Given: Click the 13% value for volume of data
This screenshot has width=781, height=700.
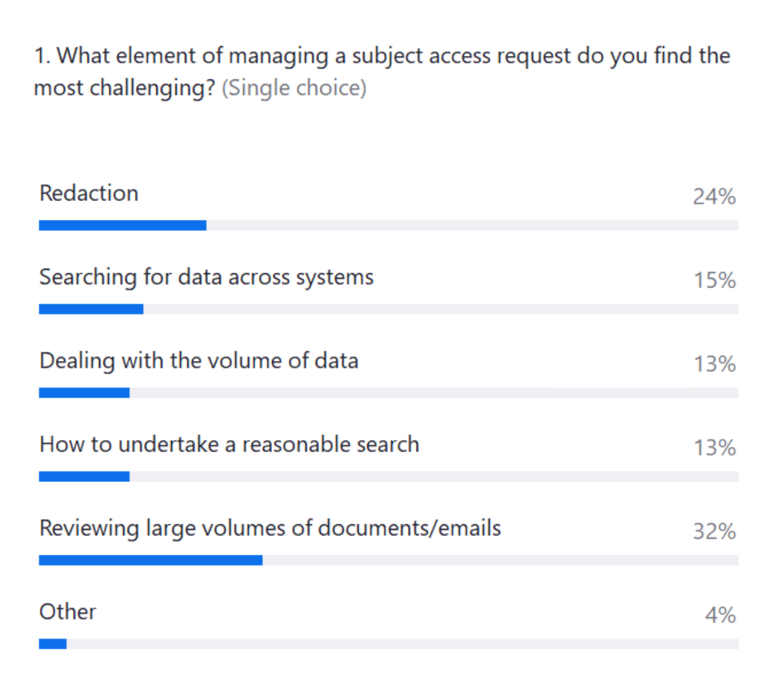Looking at the screenshot, I should [715, 364].
